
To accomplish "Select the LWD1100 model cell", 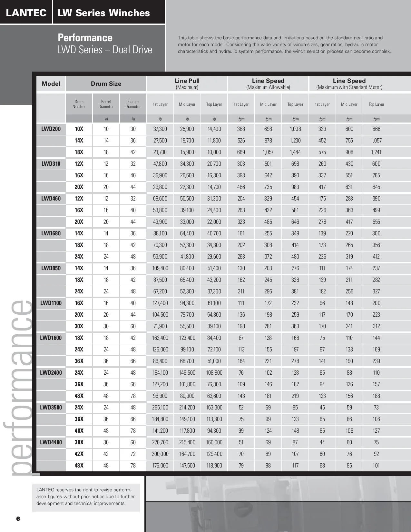I will (x=51, y=303).
